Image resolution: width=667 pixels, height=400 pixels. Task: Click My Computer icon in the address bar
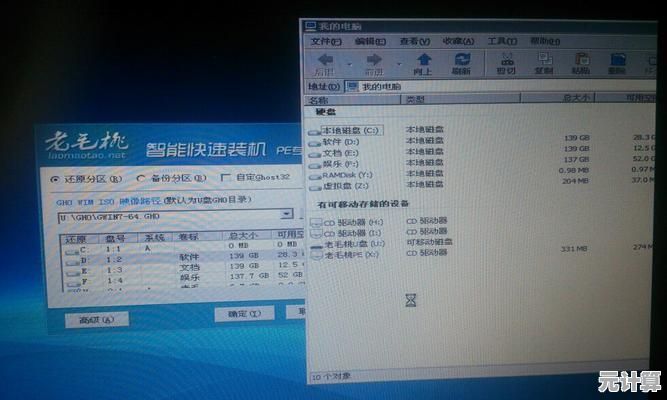coord(352,87)
